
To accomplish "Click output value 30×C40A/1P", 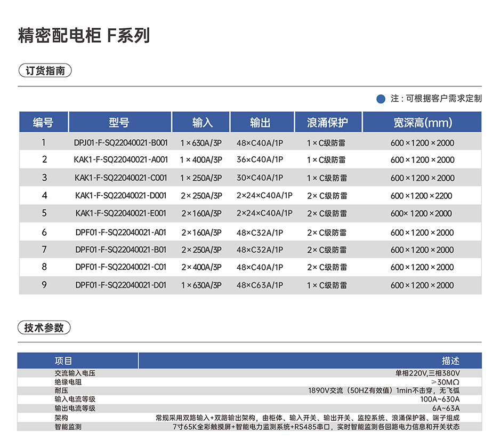I will [x=260, y=178].
